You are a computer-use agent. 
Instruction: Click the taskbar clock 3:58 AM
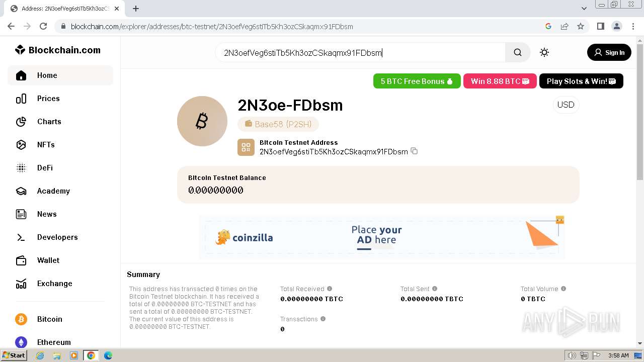pyautogui.click(x=618, y=355)
